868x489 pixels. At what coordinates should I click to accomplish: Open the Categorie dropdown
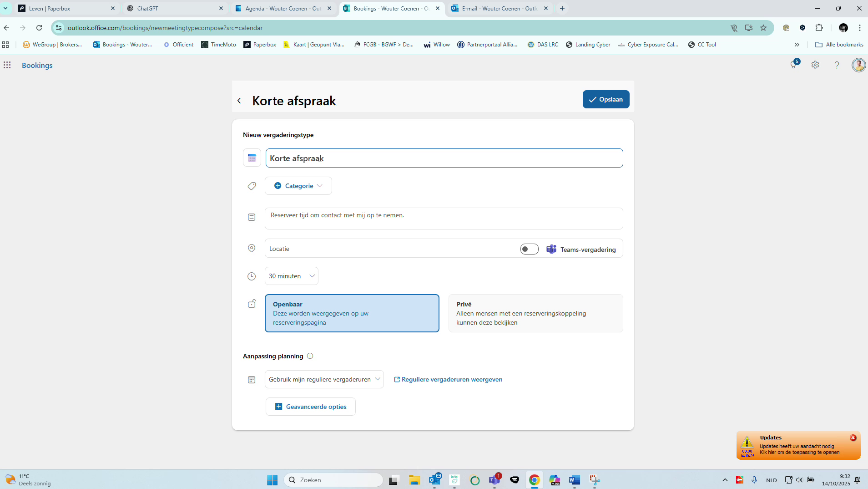click(x=298, y=185)
